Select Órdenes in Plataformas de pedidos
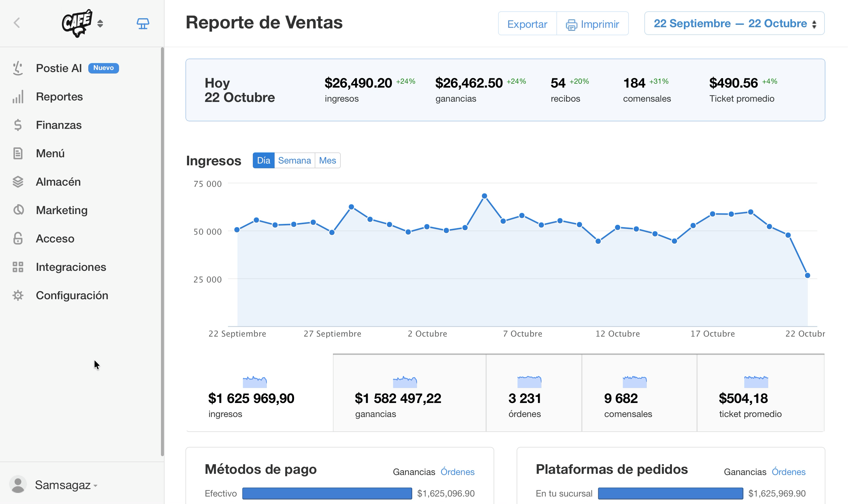The height and width of the screenshot is (504, 852). (789, 472)
